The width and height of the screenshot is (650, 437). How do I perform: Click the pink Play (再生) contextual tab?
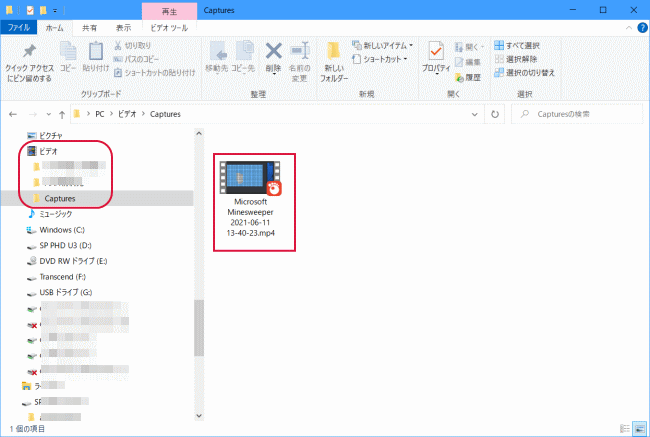point(169,11)
